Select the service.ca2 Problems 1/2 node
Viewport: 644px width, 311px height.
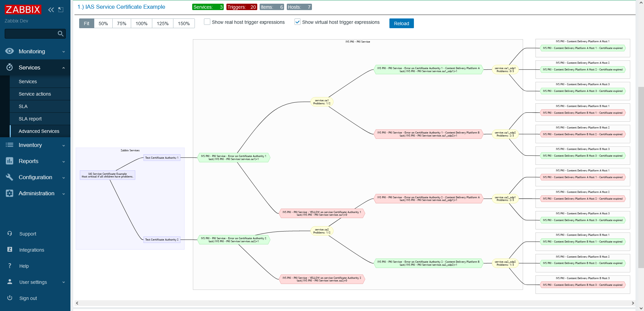(x=322, y=231)
